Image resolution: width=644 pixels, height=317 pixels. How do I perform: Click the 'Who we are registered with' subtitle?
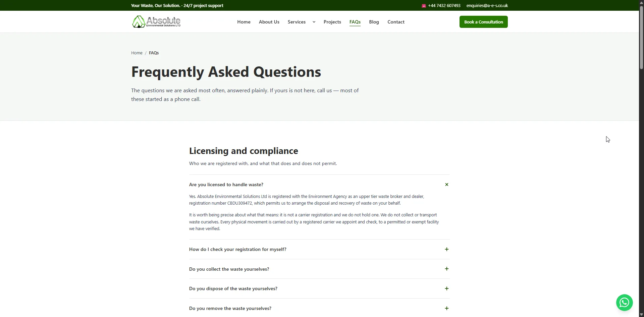263,163
